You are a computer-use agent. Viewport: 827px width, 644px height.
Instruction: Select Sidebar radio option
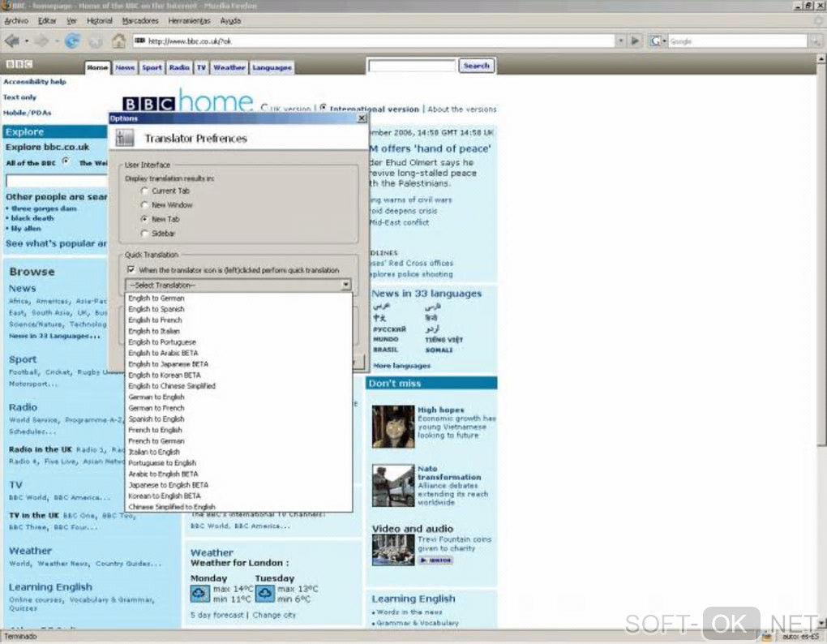pos(144,233)
